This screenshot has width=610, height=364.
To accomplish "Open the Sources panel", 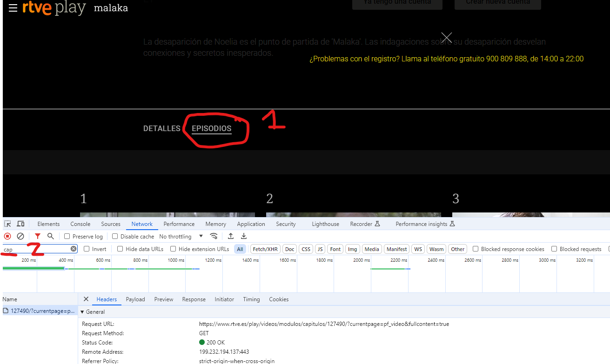I will pos(111,224).
